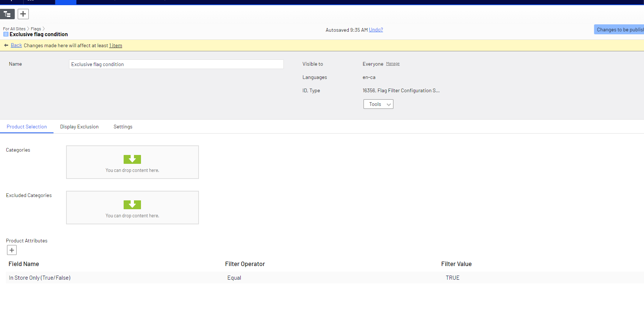This screenshot has height=314, width=644.
Task: Open the '1 item' affected link
Action: pos(116,46)
